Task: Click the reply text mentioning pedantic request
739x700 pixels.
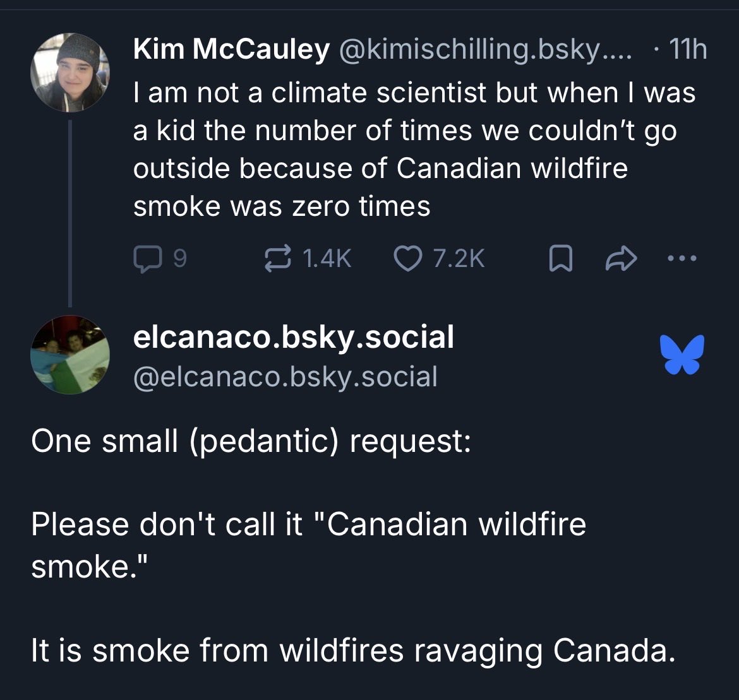Action: (251, 441)
